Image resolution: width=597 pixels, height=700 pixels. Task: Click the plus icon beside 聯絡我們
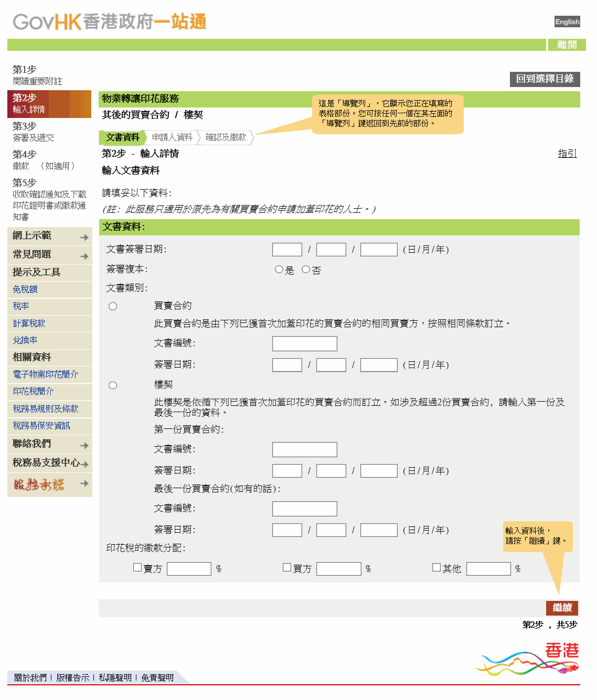pyautogui.click(x=85, y=445)
